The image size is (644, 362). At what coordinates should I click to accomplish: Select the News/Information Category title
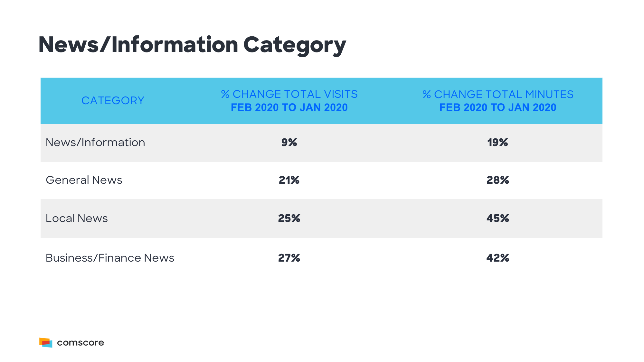(192, 45)
